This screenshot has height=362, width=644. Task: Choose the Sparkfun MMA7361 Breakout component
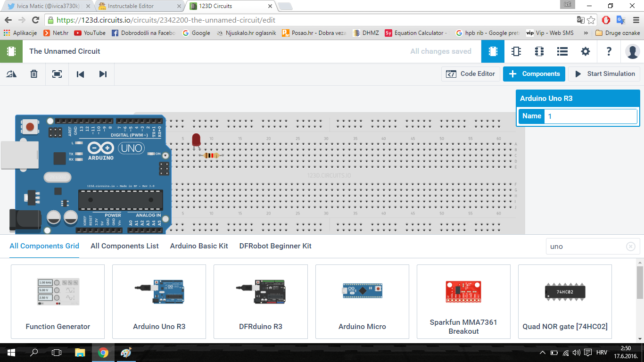(463, 302)
